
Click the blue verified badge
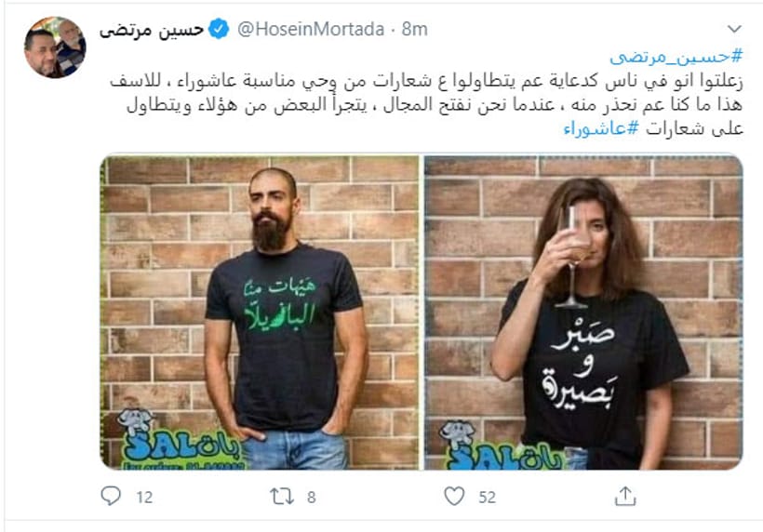click(x=219, y=29)
